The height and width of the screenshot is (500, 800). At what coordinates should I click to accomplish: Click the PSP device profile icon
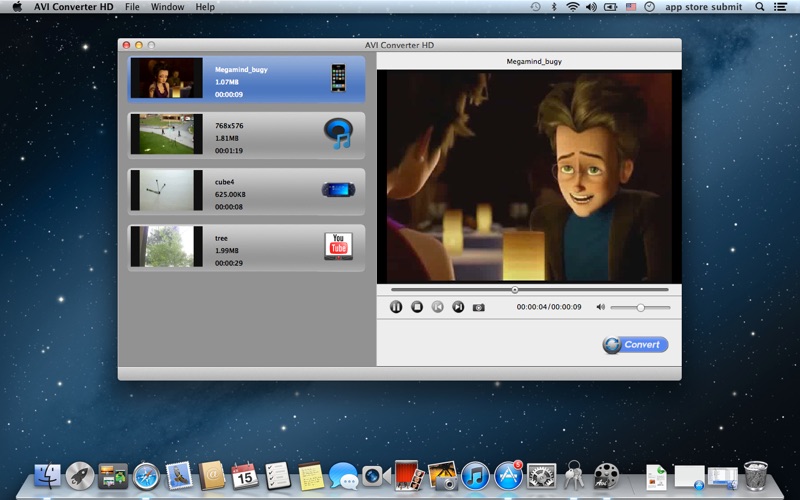click(x=338, y=189)
